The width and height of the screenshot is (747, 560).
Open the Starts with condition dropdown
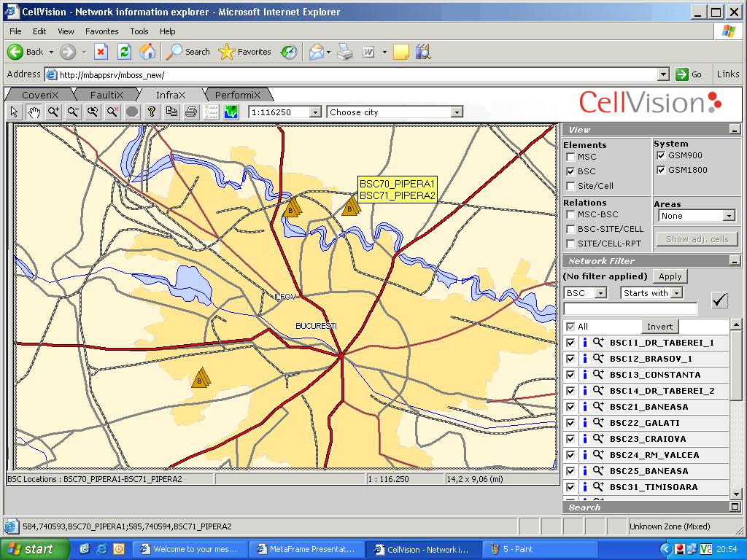[x=676, y=293]
